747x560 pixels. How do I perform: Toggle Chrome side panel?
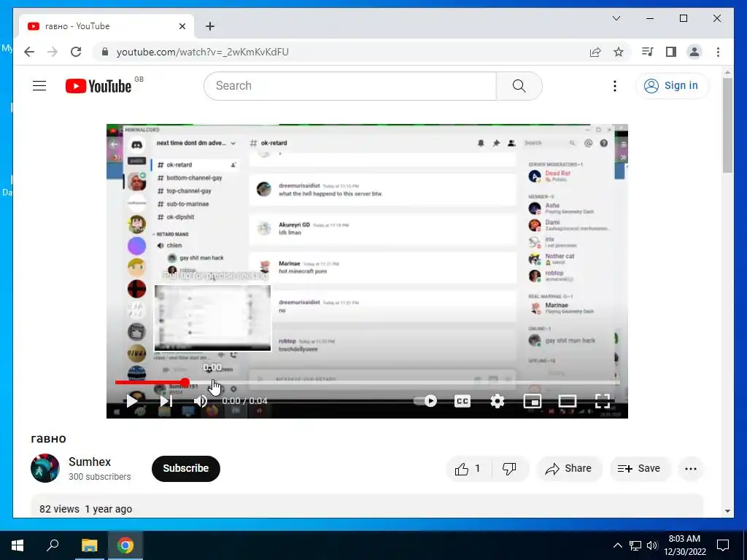tap(671, 52)
